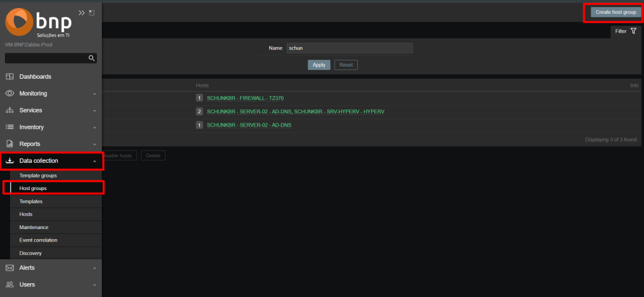Click the hide sidebar icon
644x297 pixels.
[x=92, y=13]
